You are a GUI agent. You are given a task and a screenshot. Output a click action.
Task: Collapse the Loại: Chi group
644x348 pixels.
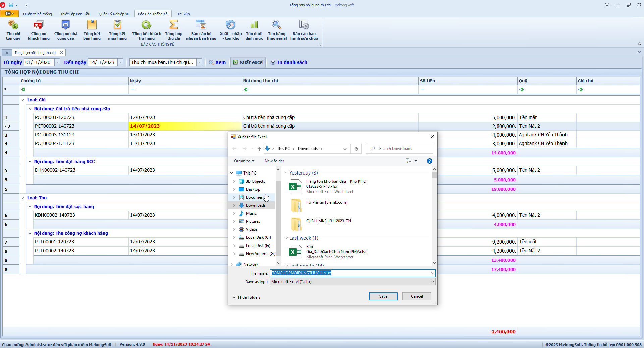[23, 100]
